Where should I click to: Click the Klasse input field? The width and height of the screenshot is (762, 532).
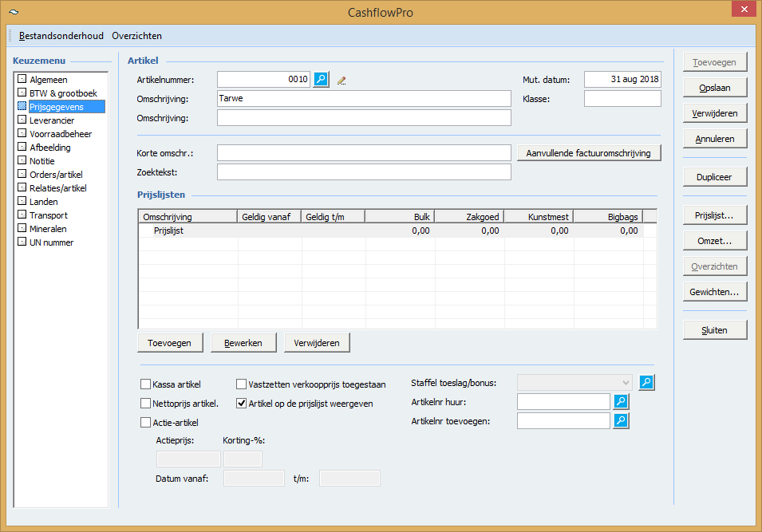[622, 99]
